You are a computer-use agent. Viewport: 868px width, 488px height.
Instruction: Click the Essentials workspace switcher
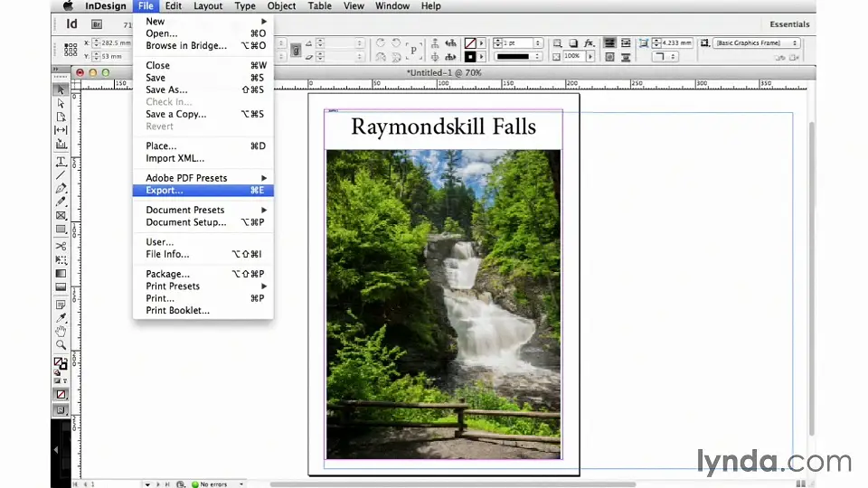click(789, 24)
